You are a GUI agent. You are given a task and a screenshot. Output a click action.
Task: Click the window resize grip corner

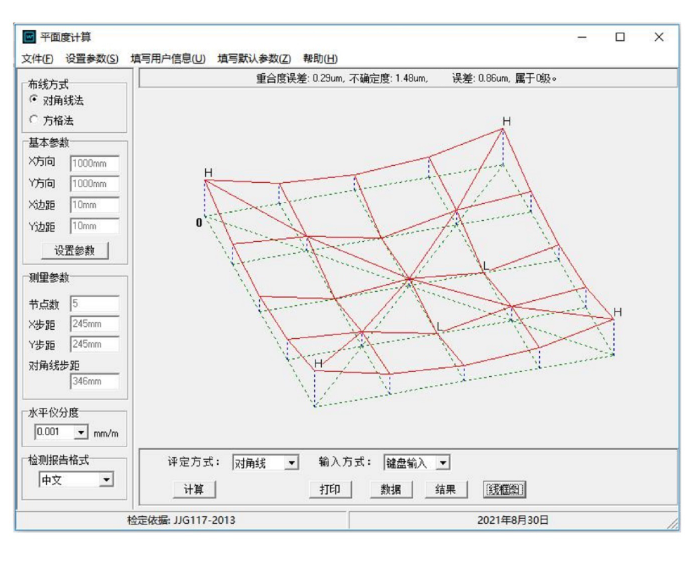click(x=672, y=523)
